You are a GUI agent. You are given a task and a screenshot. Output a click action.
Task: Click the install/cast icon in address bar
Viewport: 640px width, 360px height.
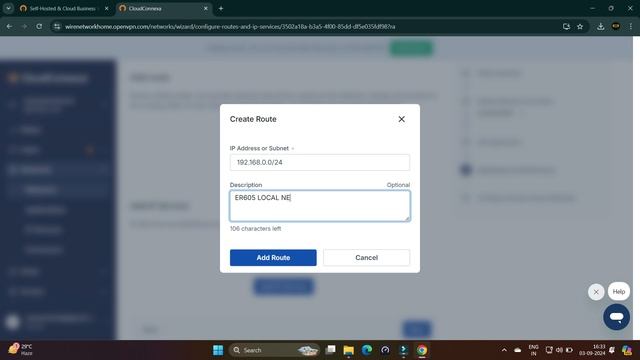point(566,27)
